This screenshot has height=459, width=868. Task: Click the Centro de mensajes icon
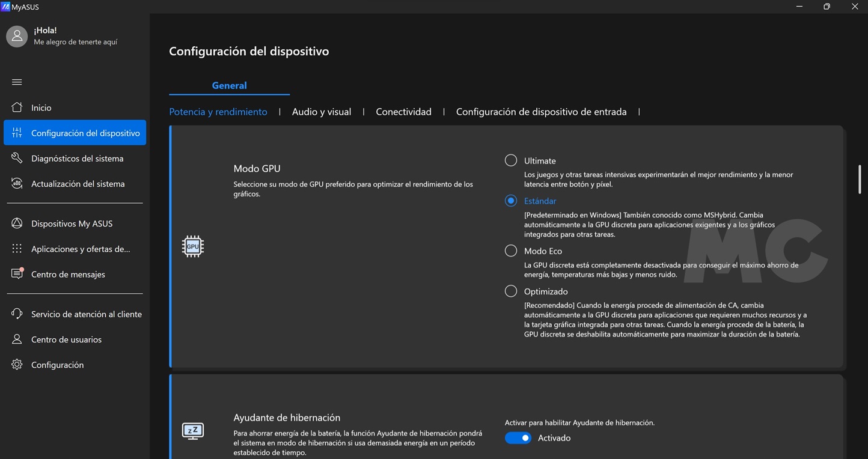click(x=17, y=274)
